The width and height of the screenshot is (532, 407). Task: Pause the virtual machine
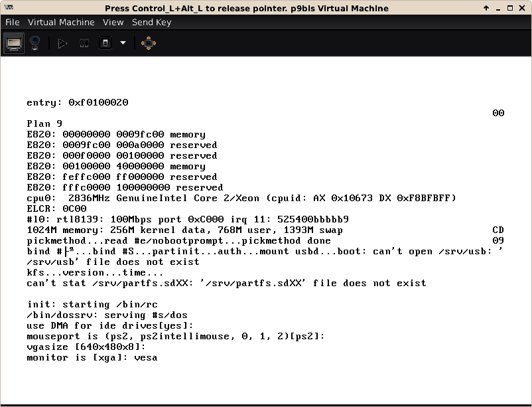pyautogui.click(x=84, y=43)
